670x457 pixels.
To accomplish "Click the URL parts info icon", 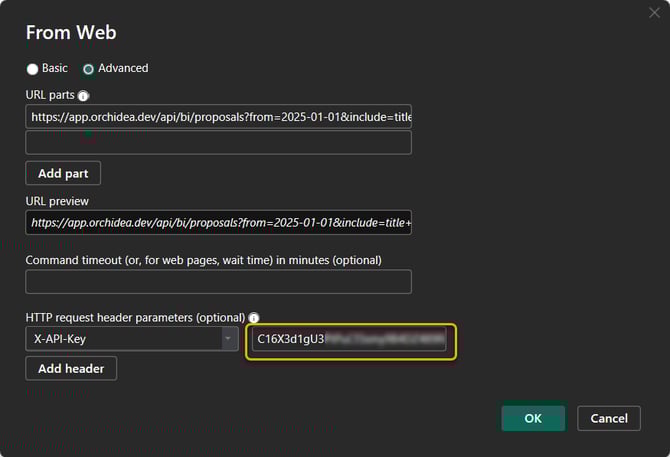I will click(84, 96).
